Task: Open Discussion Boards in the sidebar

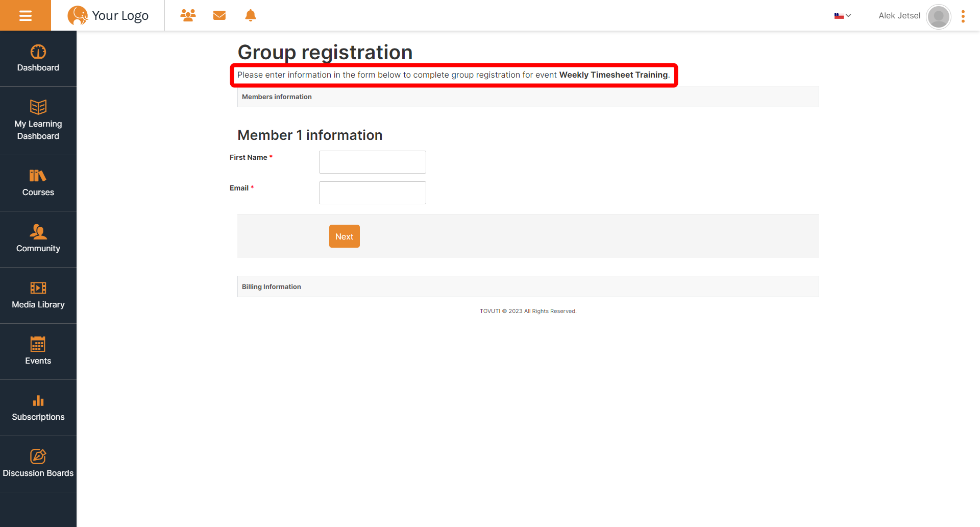Action: pos(38,464)
